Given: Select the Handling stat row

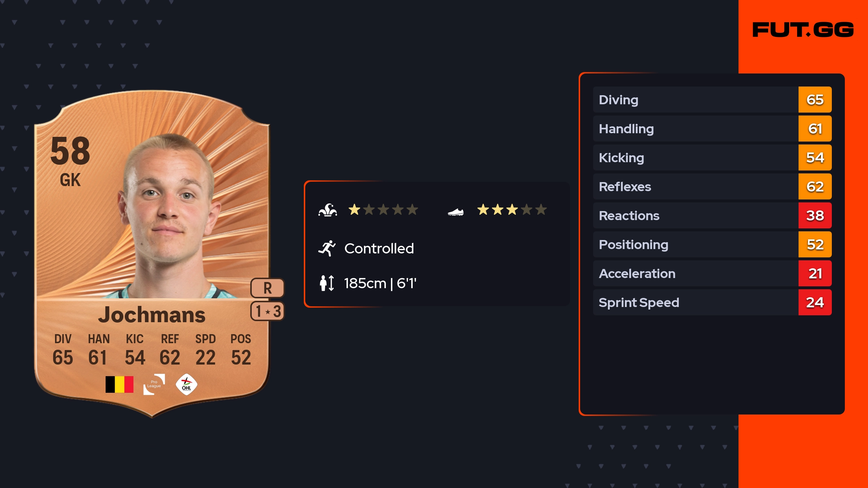Looking at the screenshot, I should [x=695, y=129].
